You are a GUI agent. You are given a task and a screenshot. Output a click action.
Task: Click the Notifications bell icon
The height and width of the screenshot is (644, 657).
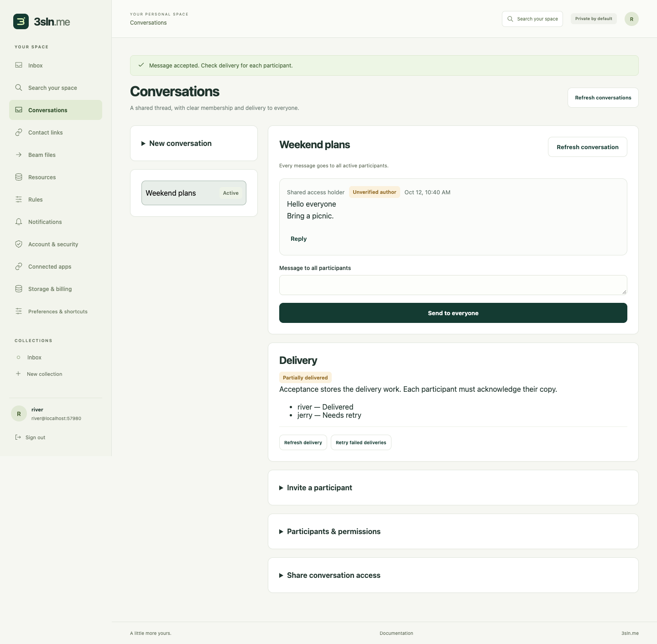click(x=19, y=222)
